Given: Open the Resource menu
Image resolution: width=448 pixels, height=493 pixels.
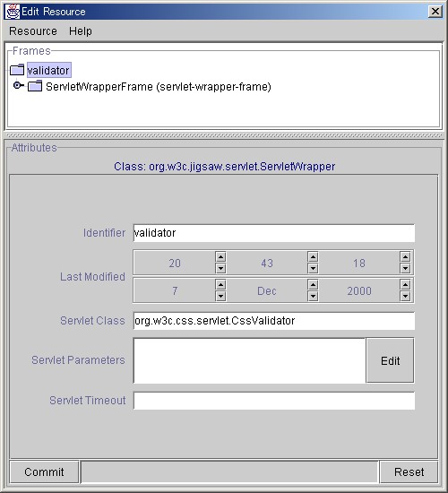Looking at the screenshot, I should pyautogui.click(x=33, y=31).
